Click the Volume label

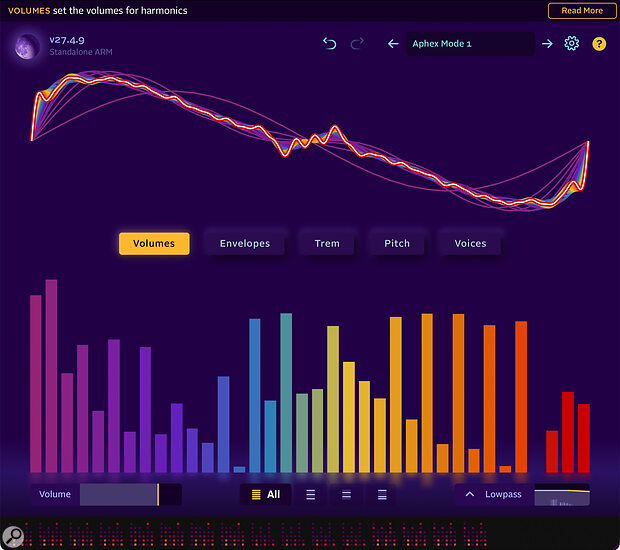click(x=55, y=494)
